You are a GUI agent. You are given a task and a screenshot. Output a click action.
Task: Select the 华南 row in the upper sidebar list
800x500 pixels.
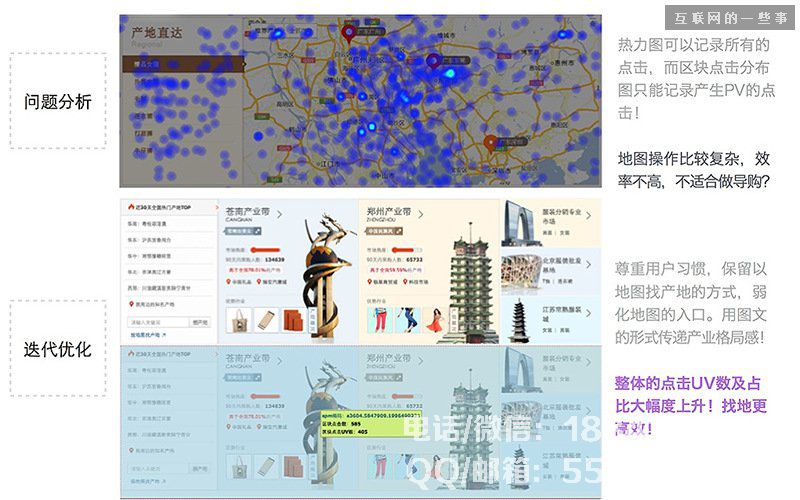[169, 223]
